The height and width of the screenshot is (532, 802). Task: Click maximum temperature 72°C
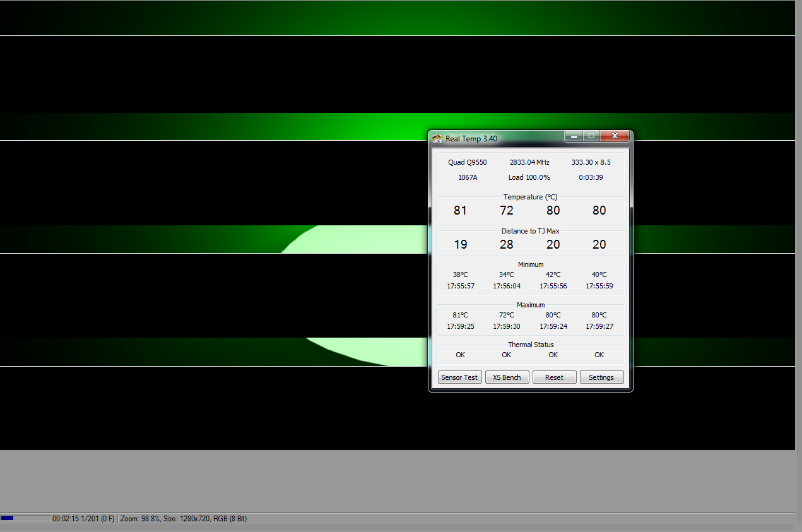tap(507, 315)
